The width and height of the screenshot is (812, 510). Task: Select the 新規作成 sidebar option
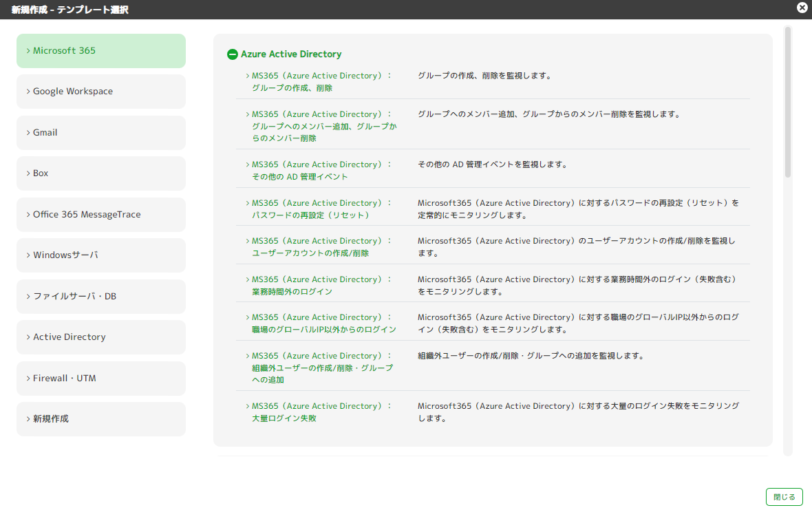point(101,419)
